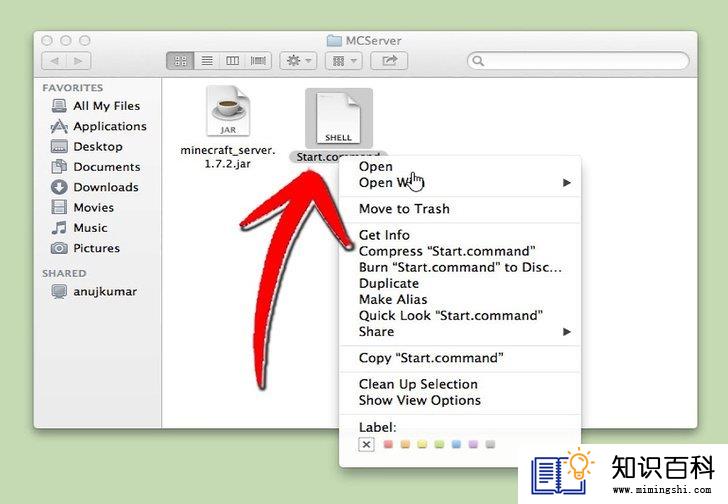Click the Share toolbar button

(x=389, y=61)
